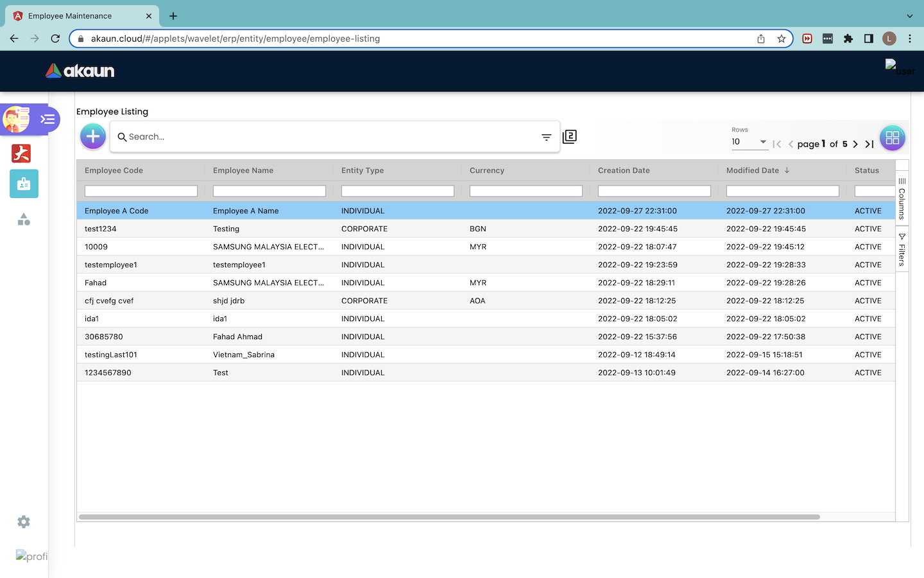Sort by Employee Code column header
This screenshot has width=924, height=578.
pyautogui.click(x=114, y=170)
